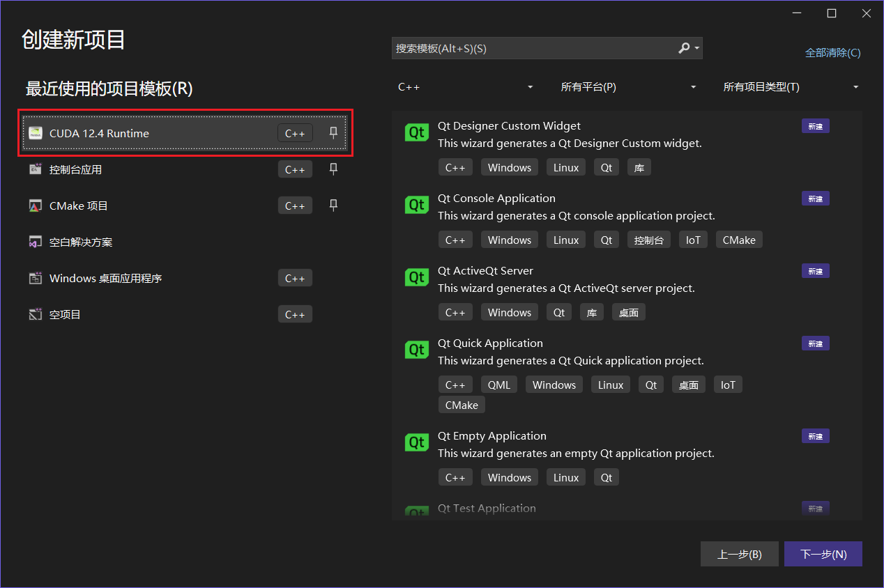
Task: Open the all project types dropdown
Action: [x=791, y=87]
